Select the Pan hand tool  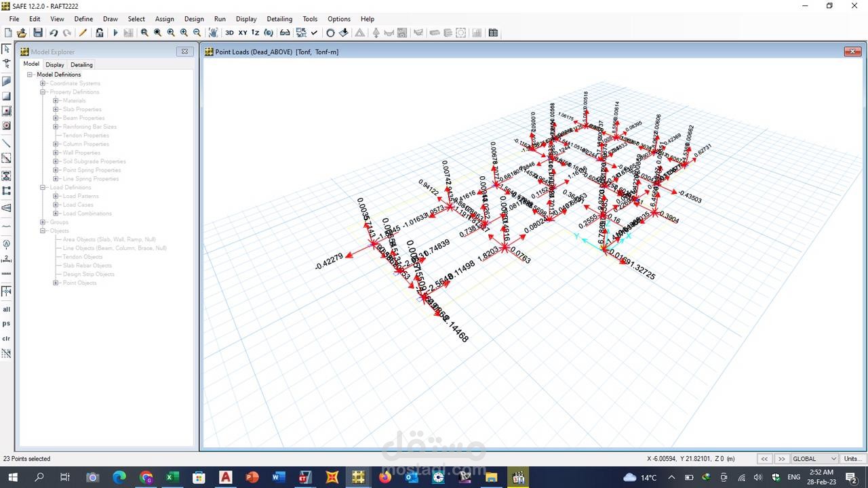point(214,33)
